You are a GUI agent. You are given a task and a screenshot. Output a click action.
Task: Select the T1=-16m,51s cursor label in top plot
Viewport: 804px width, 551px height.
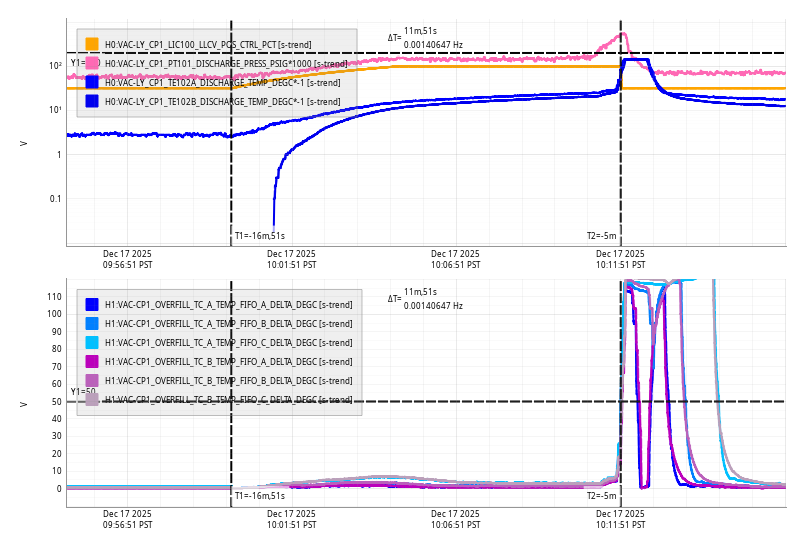(x=260, y=236)
